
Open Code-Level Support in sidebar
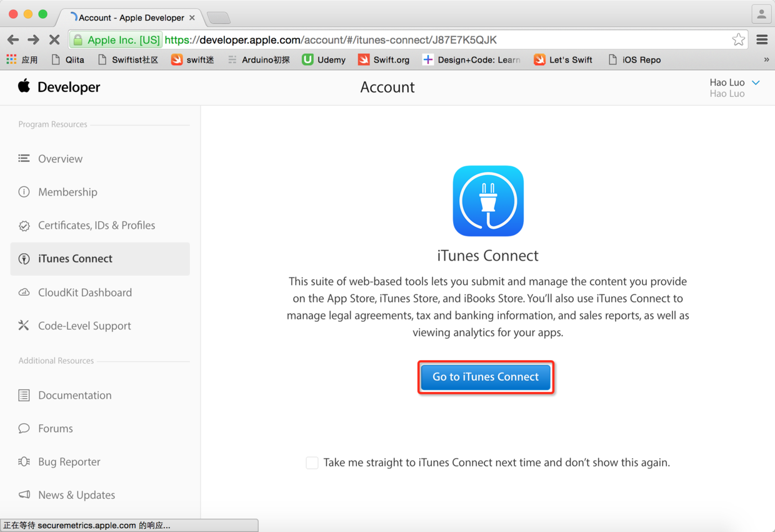pyautogui.click(x=100, y=326)
